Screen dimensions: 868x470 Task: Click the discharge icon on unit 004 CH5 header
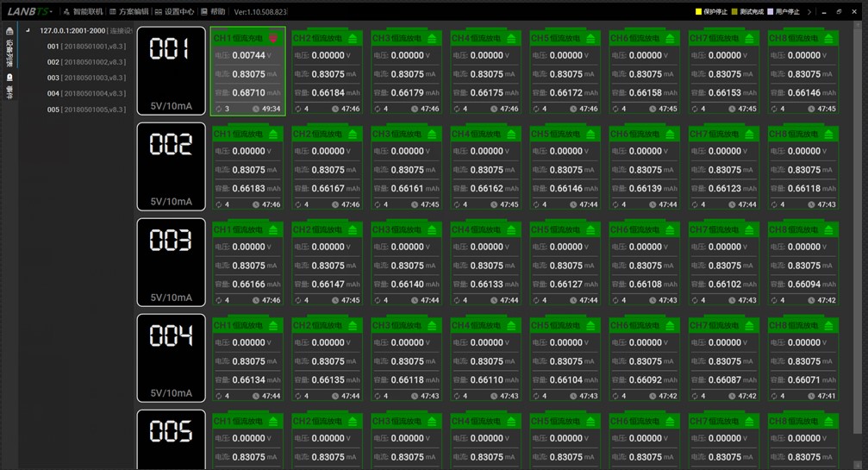(591, 325)
